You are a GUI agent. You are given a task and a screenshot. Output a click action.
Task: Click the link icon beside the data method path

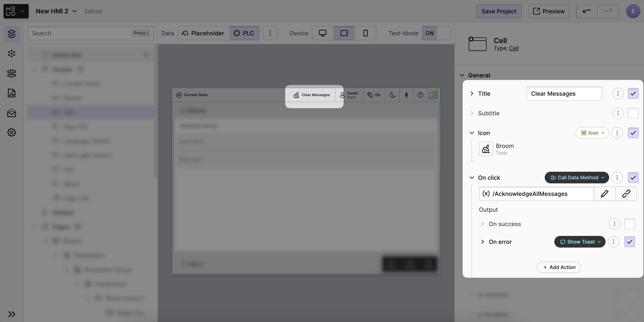[x=626, y=194]
